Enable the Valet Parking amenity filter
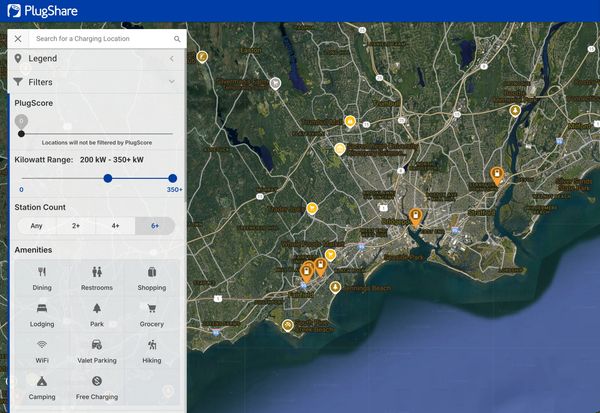This screenshot has width=600, height=413. point(97,351)
